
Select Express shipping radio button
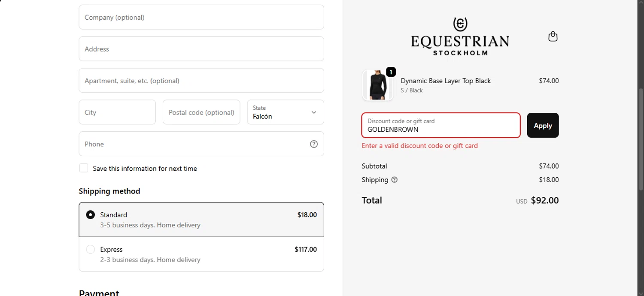(90, 249)
